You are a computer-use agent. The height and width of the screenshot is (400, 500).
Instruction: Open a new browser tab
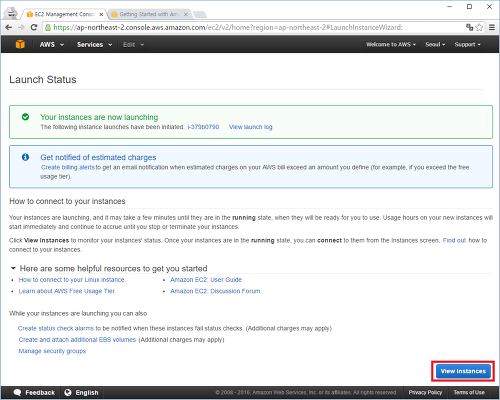pos(200,14)
